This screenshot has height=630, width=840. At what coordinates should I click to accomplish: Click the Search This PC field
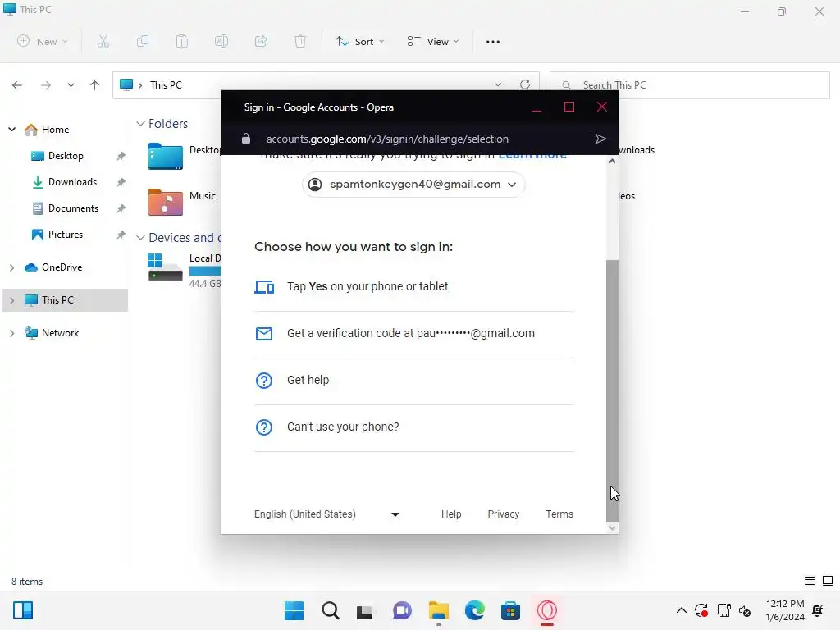689,85
